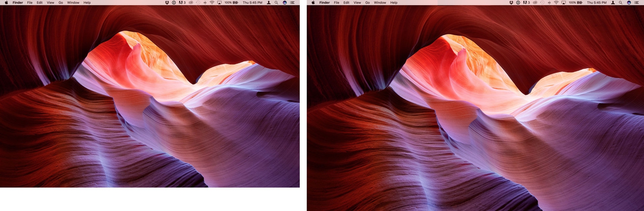This screenshot has width=644, height=211.
Task: Open the File menu on the left screen
Action: (30, 2)
